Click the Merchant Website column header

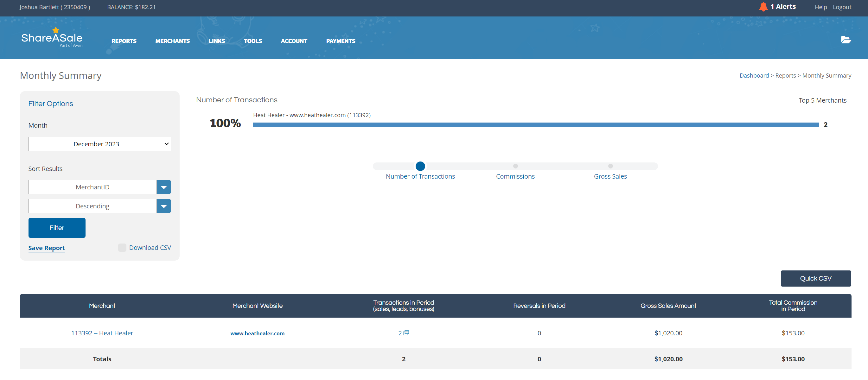click(x=258, y=306)
